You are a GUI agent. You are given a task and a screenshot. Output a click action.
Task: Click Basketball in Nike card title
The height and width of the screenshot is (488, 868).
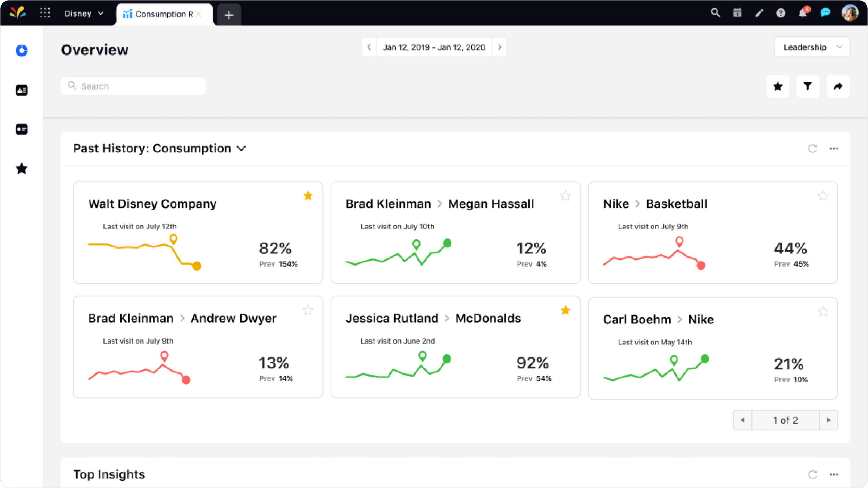(x=676, y=204)
